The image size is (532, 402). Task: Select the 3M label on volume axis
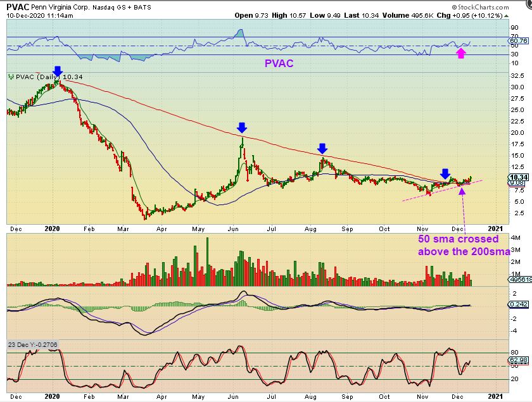tap(516, 250)
